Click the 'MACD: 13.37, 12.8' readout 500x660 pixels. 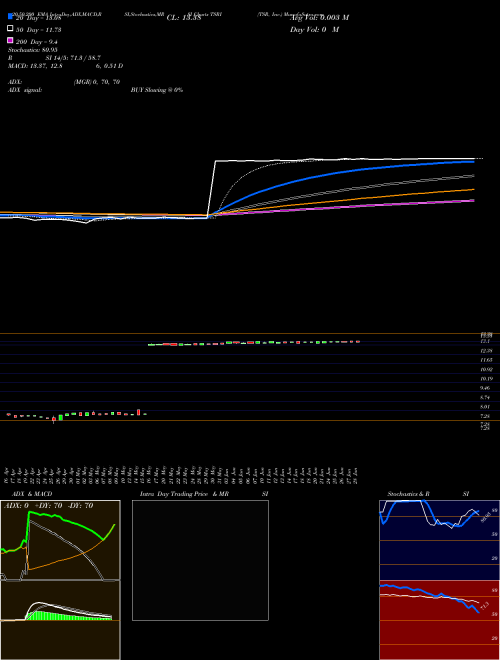click(35, 66)
